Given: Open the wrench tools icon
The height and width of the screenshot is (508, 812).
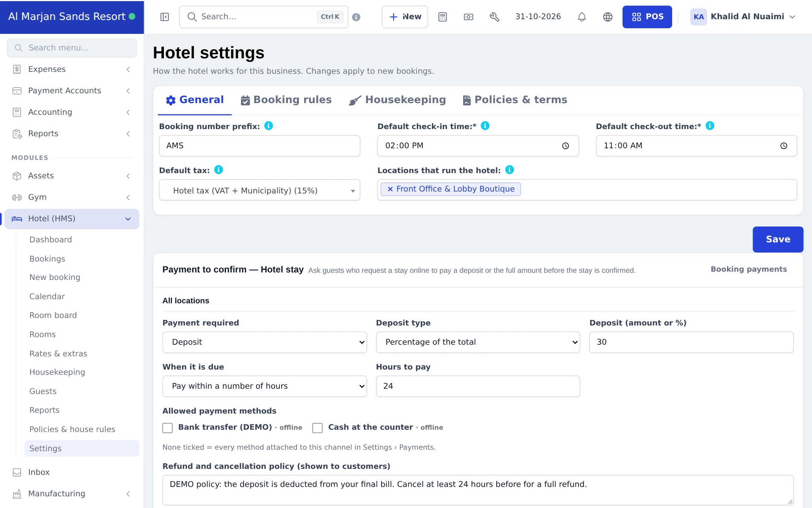Looking at the screenshot, I should point(494,17).
